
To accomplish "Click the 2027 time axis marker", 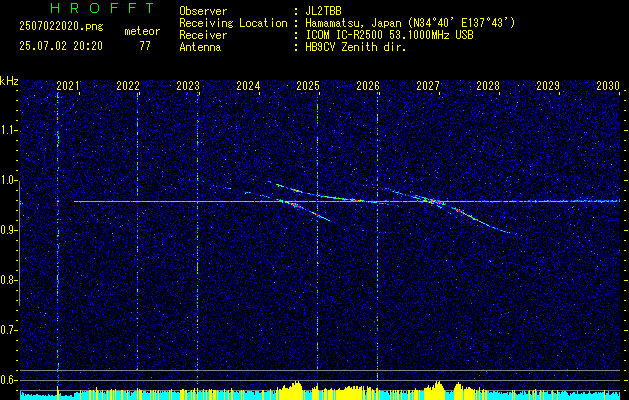I will pos(428,86).
